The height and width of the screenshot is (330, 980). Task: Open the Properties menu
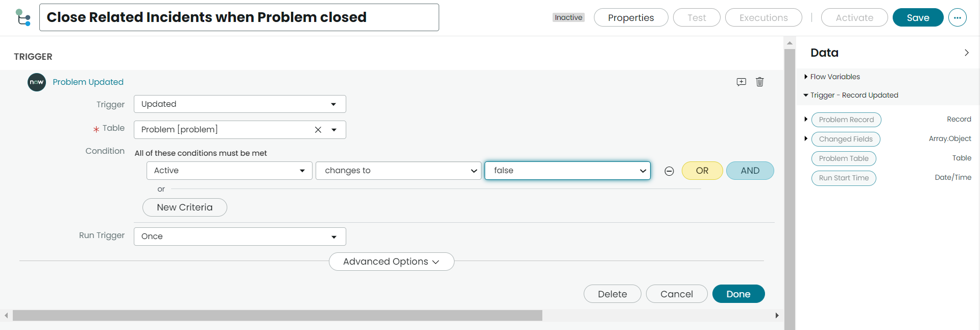coord(631,17)
